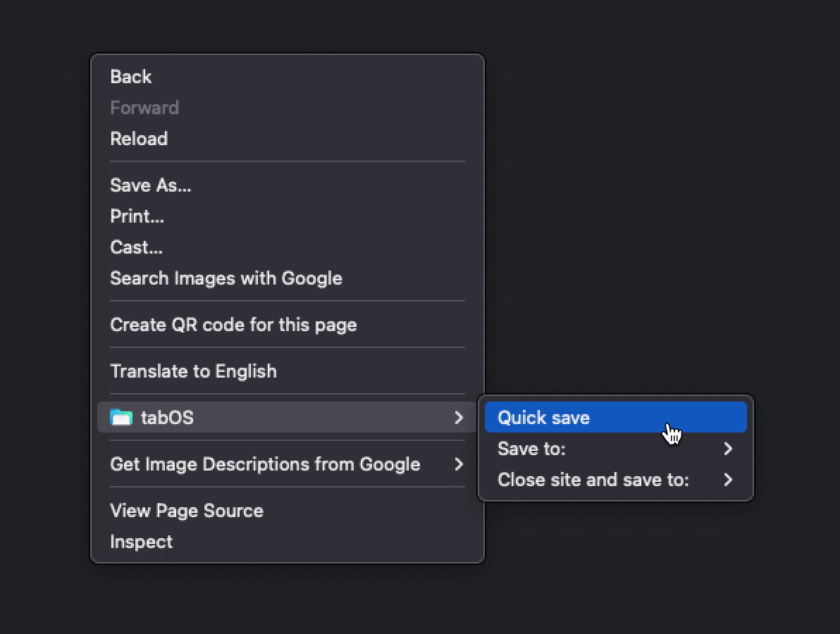Expand the Save to: chevron
Screen dimensions: 840x634
[x=727, y=449]
